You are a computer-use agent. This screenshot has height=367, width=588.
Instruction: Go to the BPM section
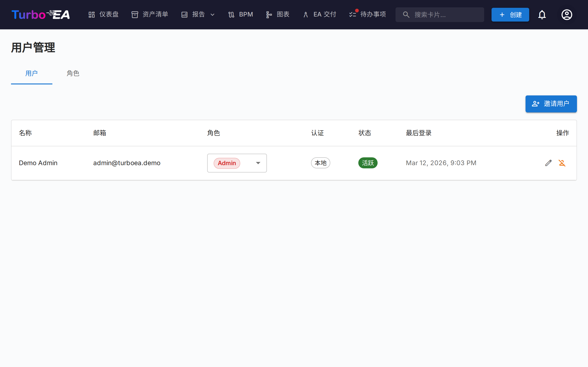[240, 14]
